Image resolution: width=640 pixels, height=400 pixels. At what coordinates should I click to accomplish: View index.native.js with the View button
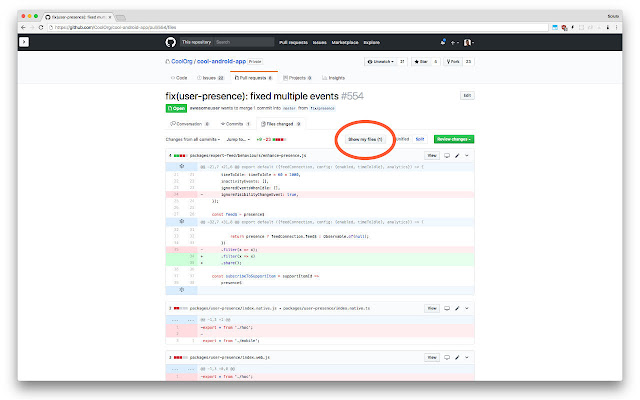(432, 308)
